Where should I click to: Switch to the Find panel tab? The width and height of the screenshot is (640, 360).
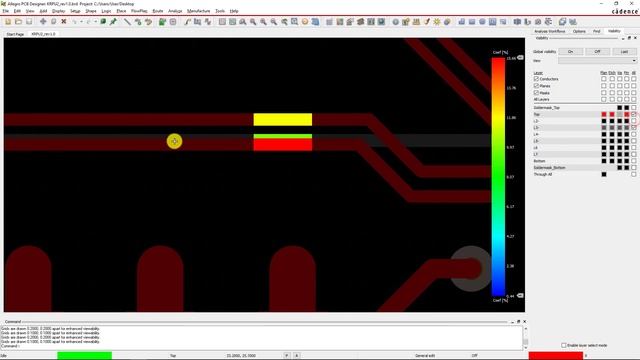[597, 31]
